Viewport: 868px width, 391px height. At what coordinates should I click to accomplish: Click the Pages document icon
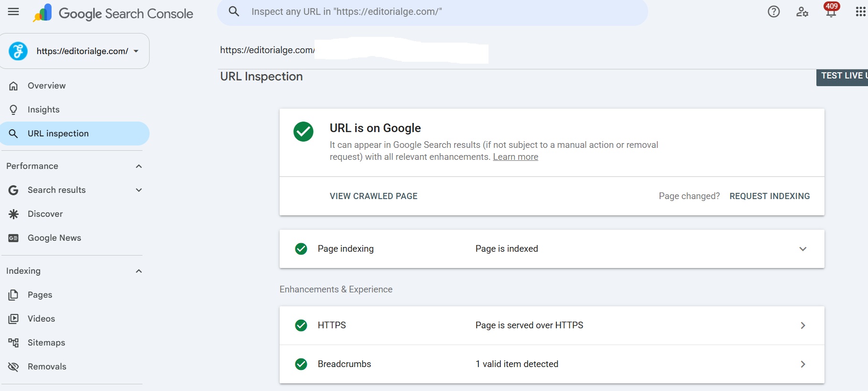[x=13, y=295]
